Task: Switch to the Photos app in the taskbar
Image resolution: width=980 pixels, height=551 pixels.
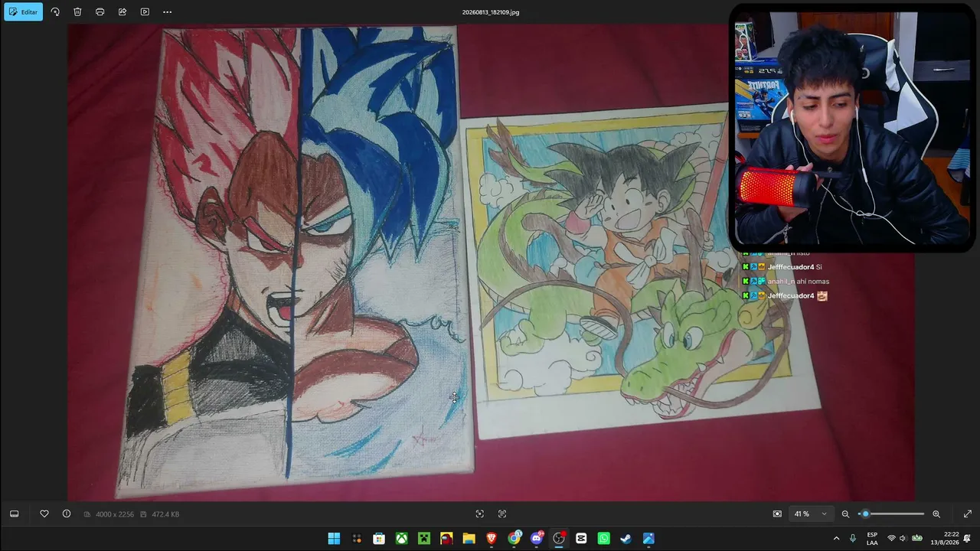Action: click(x=648, y=539)
